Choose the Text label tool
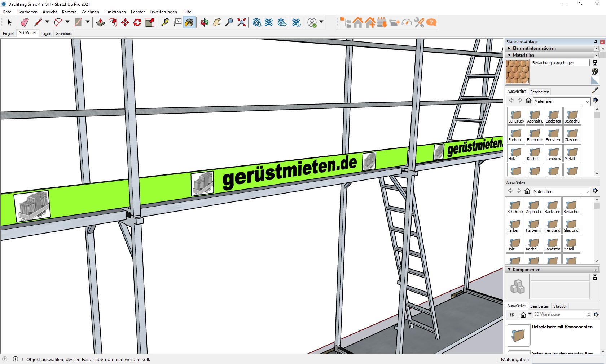This screenshot has height=364, width=606. pyautogui.click(x=177, y=22)
